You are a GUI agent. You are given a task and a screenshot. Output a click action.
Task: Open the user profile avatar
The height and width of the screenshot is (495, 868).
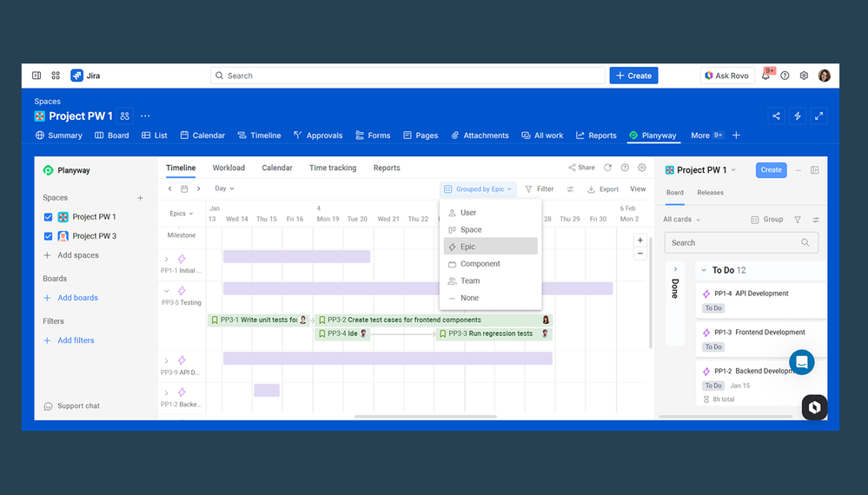click(x=825, y=76)
